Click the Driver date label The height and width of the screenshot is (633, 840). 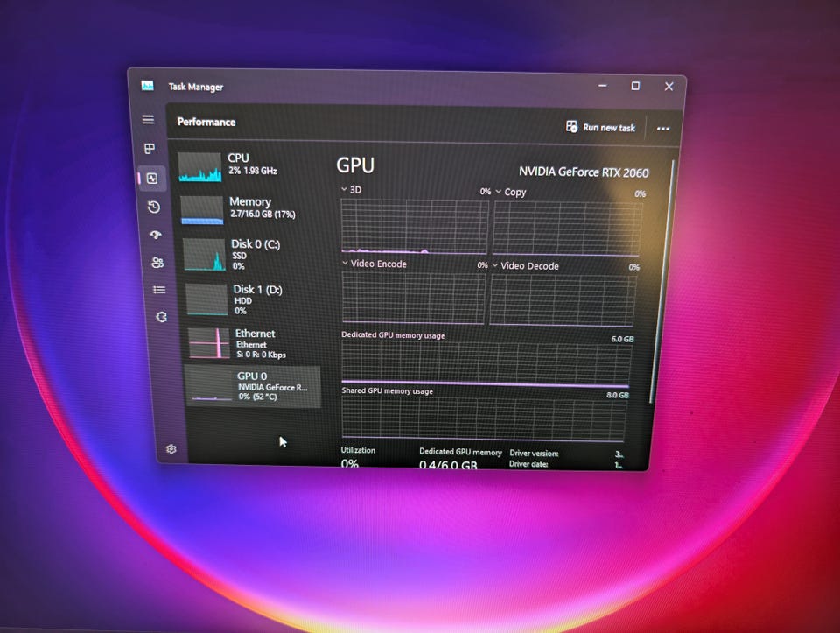(528, 464)
